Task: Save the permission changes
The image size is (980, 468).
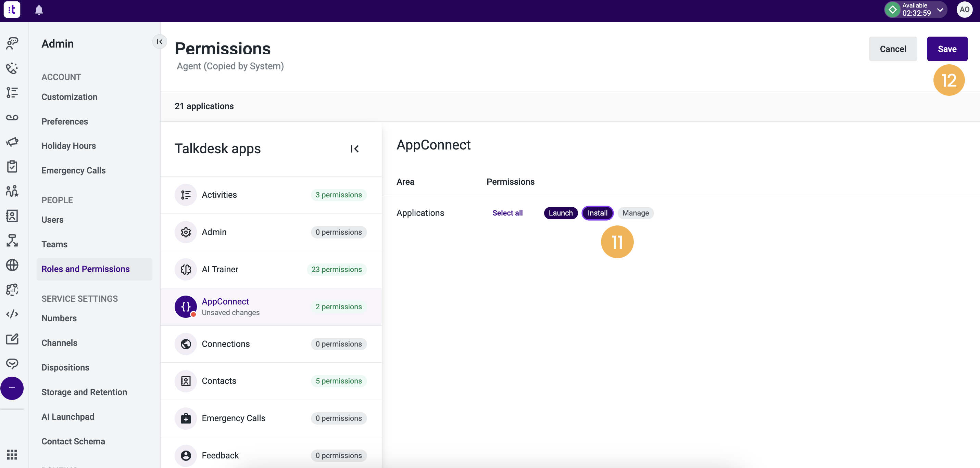Action: click(946, 49)
